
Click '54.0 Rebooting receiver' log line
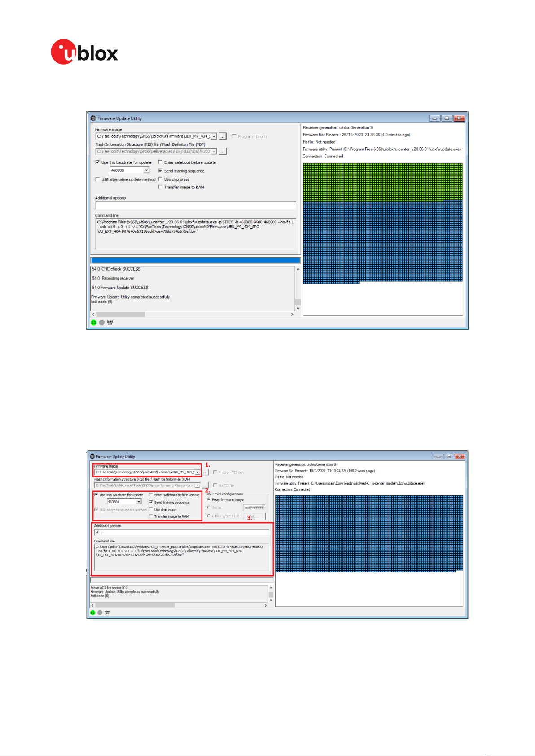[x=113, y=279]
